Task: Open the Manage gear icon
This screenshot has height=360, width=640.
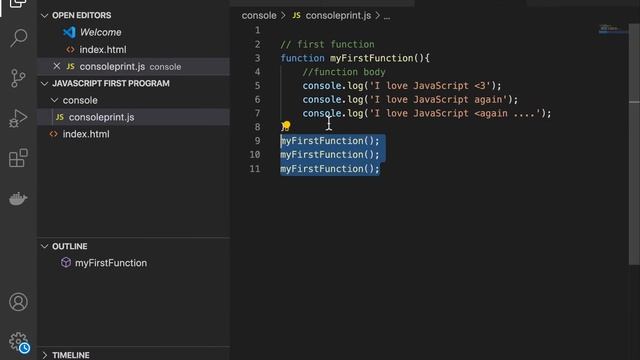Action: tap(18, 342)
